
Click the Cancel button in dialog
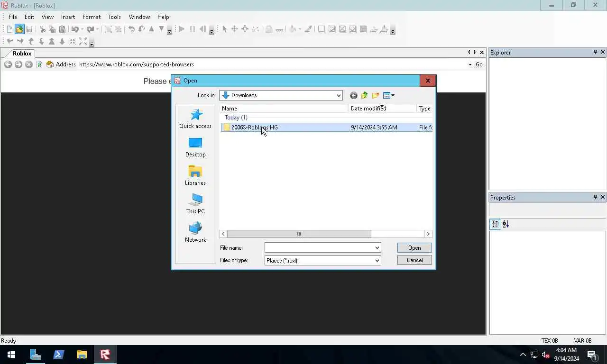414,260
